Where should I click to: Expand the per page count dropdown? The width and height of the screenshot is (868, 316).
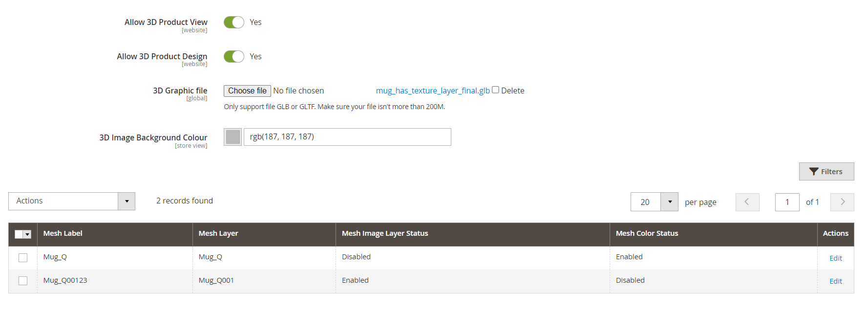point(669,202)
